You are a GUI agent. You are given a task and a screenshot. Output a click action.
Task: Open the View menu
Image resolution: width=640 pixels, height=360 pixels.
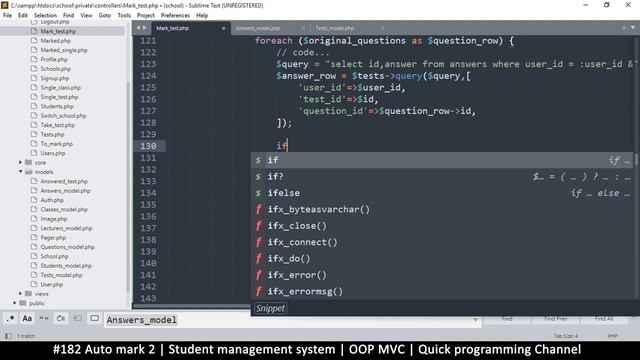[x=86, y=16]
